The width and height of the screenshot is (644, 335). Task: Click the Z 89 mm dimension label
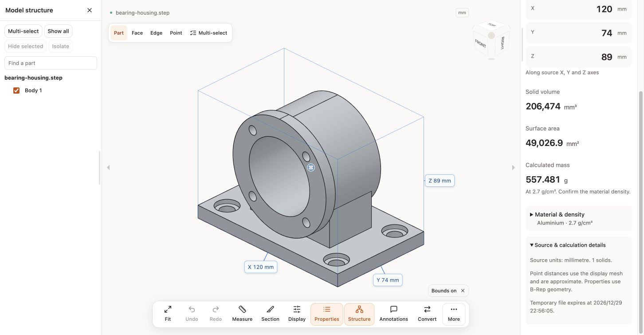click(x=440, y=181)
